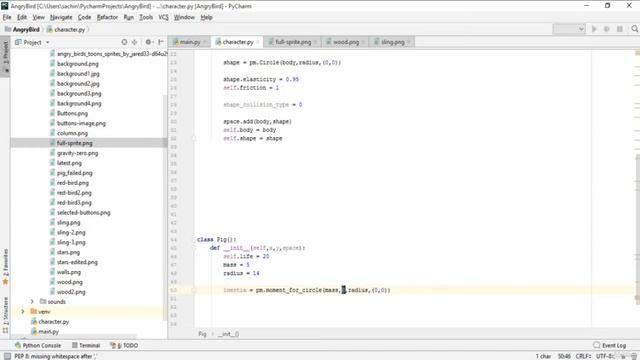Click UTF-8 encoding in status bar
Image resolution: width=640 pixels, height=360 pixels.
605,356
